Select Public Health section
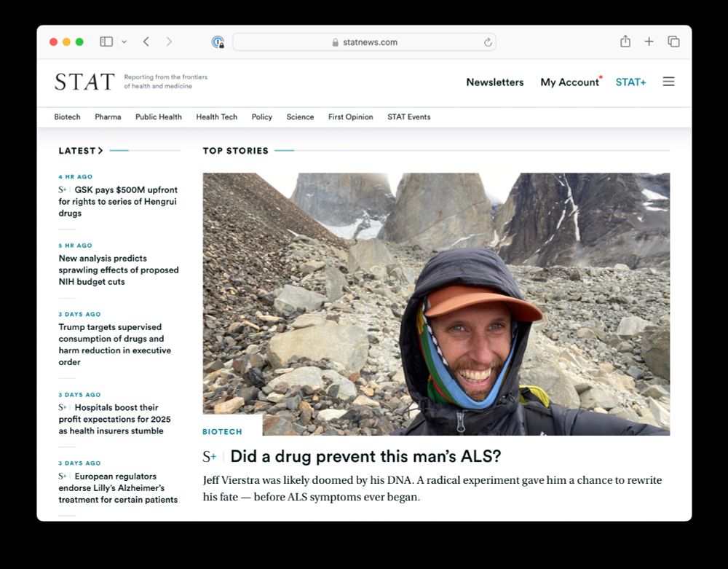Viewport: 728px width, 569px height. (158, 117)
